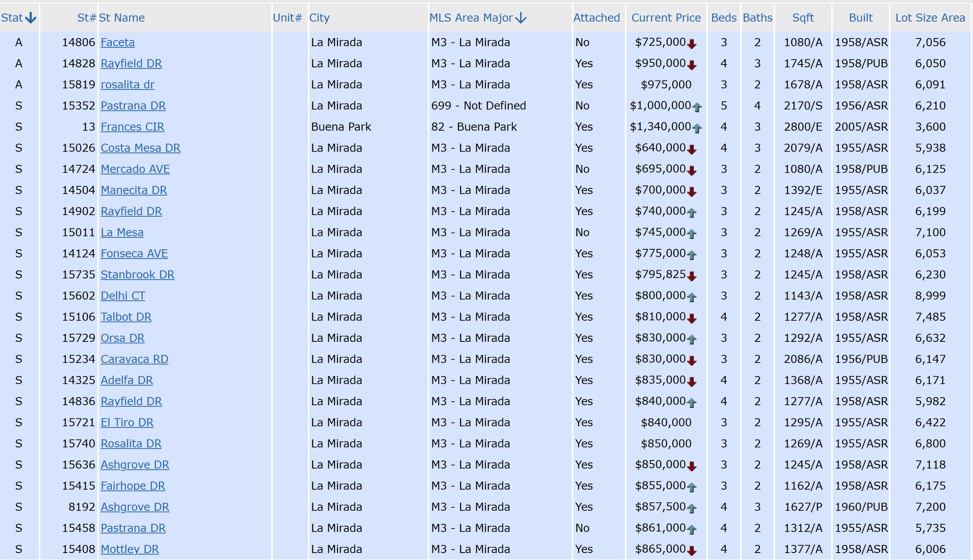Screen dimensions: 973x560
Task: Click green up arrow beside $1,340,000
Action: click(697, 128)
